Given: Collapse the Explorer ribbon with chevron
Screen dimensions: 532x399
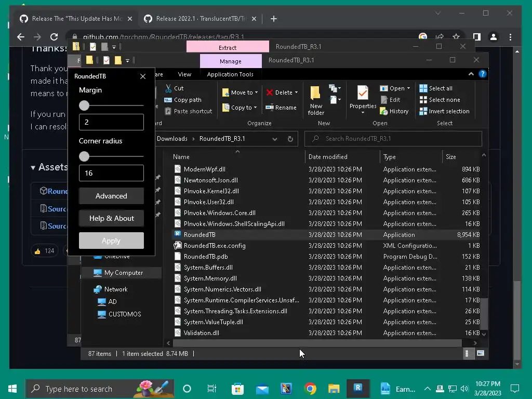Looking at the screenshot, I should pos(471,74).
